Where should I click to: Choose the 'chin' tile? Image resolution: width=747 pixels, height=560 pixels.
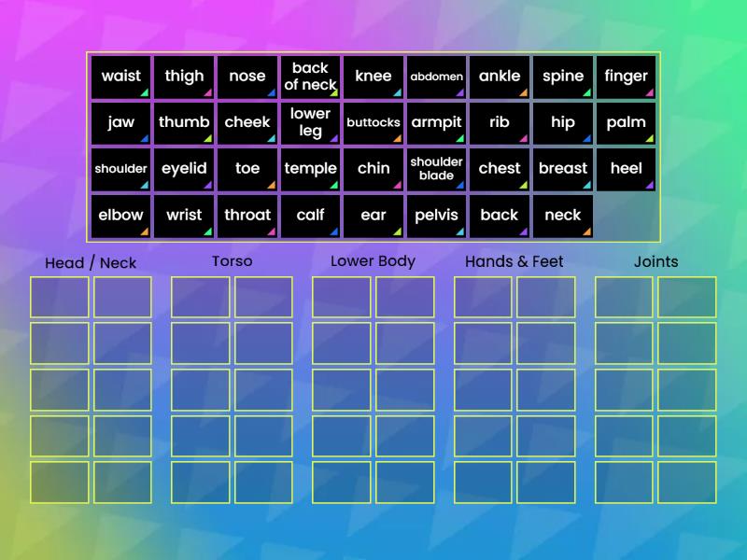(373, 170)
